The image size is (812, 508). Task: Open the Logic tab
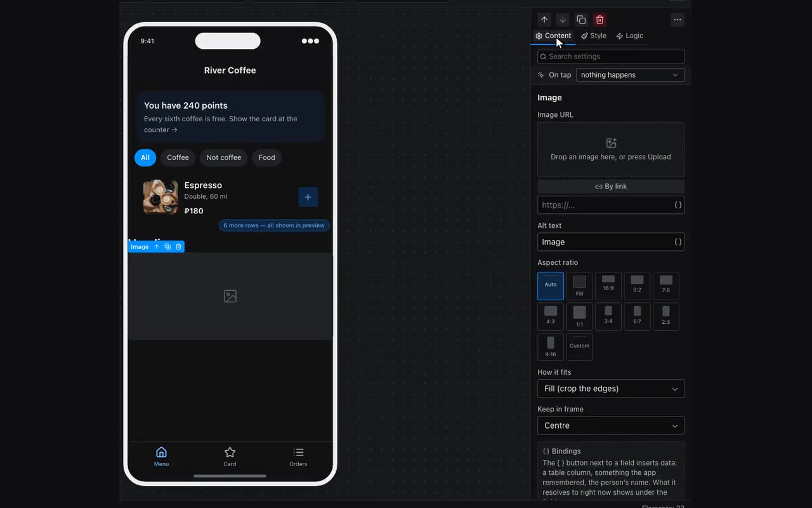click(x=630, y=36)
